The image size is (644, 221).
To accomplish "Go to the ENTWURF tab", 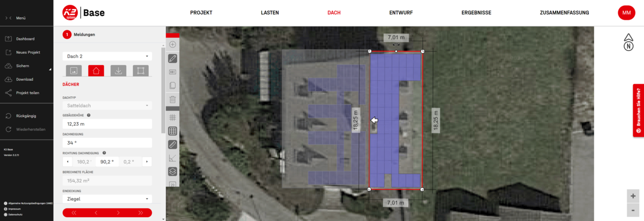I will 400,12.
